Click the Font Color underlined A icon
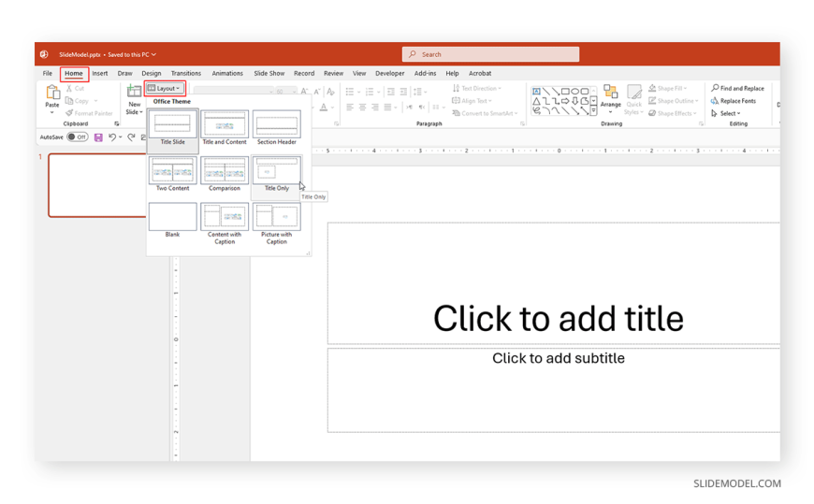 point(324,108)
